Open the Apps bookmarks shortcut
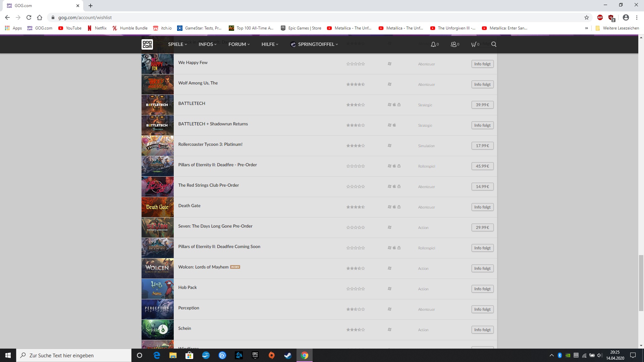The height and width of the screenshot is (362, 644). [x=13, y=28]
